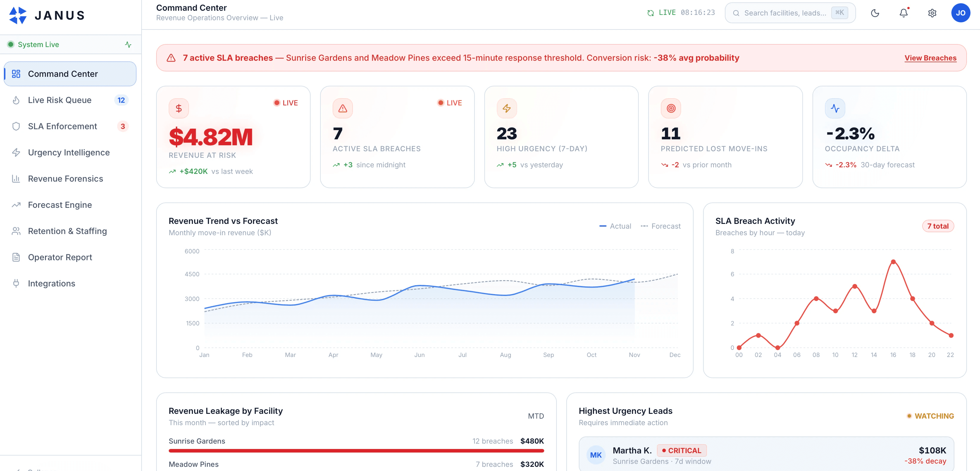Click the warning icon on the Active SLA Breaches card
The height and width of the screenshot is (471, 980).
point(342,108)
